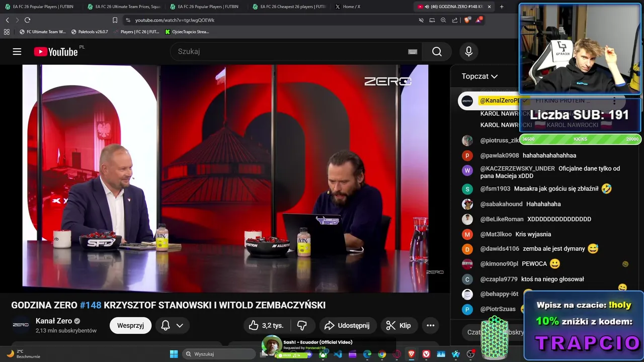Click chat user @dawids4106

(500, 249)
